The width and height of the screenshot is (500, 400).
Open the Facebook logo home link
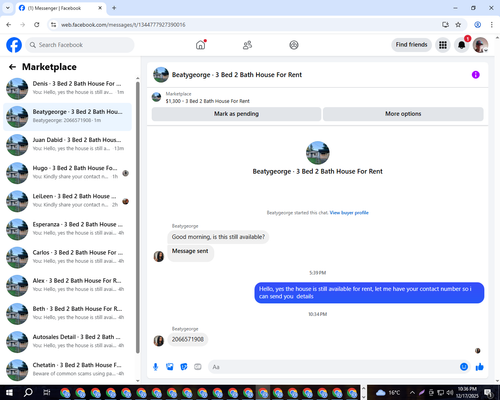pyautogui.click(x=14, y=45)
